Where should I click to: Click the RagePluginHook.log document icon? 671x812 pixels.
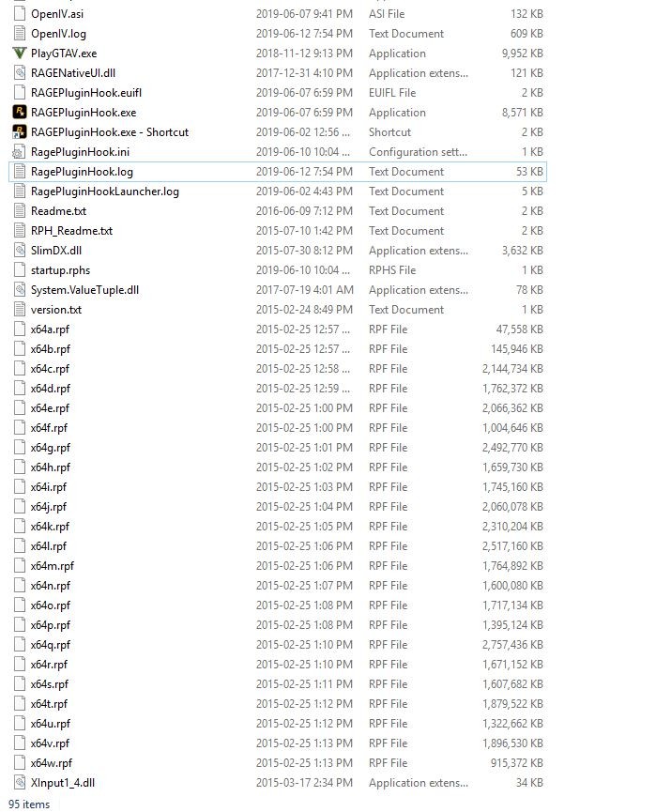19,172
